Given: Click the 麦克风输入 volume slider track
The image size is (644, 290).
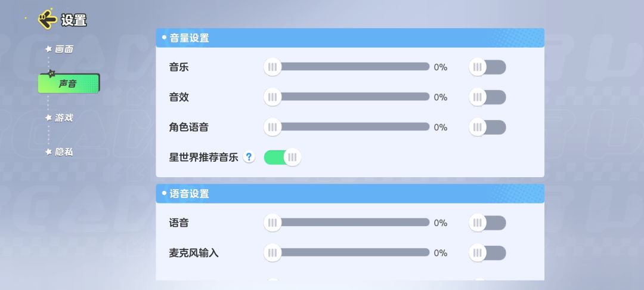Looking at the screenshot, I should 352,252.
